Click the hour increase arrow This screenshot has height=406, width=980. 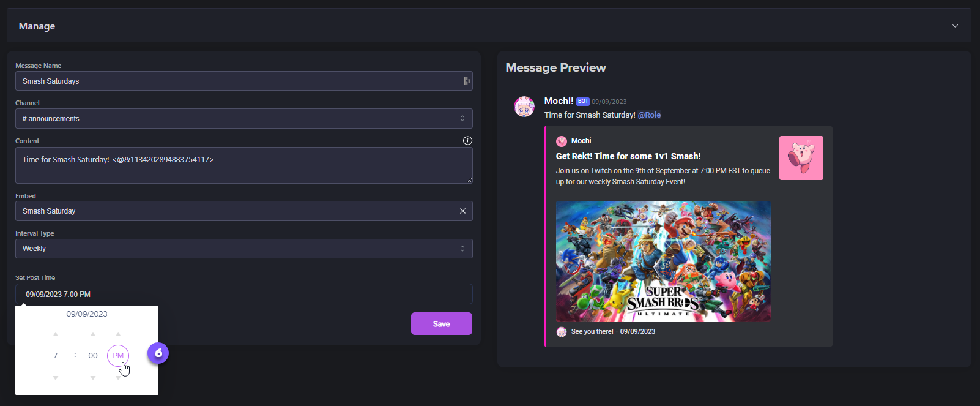56,334
